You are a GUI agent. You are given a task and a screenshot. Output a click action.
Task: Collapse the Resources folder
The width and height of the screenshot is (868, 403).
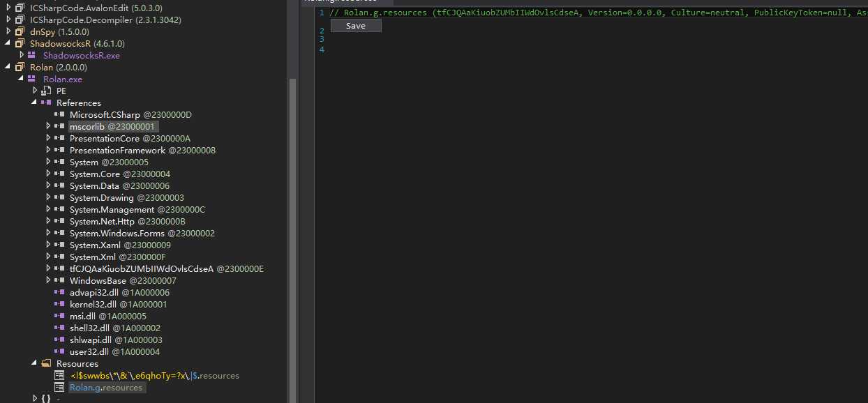(35, 363)
